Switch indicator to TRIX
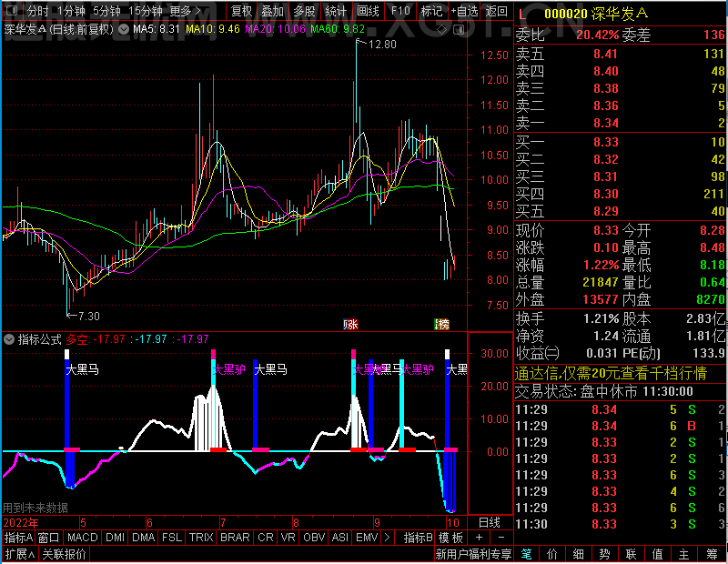Image resolution: width=728 pixels, height=564 pixels. tap(201, 538)
